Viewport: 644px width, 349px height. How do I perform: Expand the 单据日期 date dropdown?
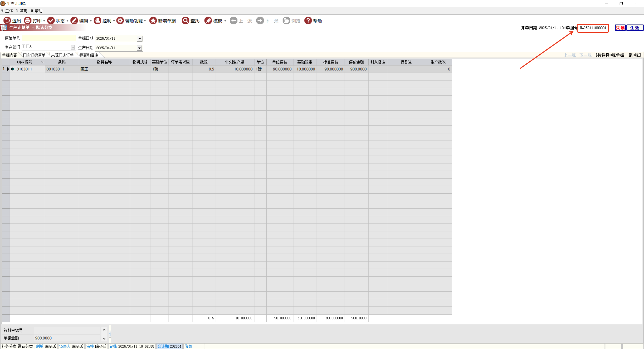140,39
